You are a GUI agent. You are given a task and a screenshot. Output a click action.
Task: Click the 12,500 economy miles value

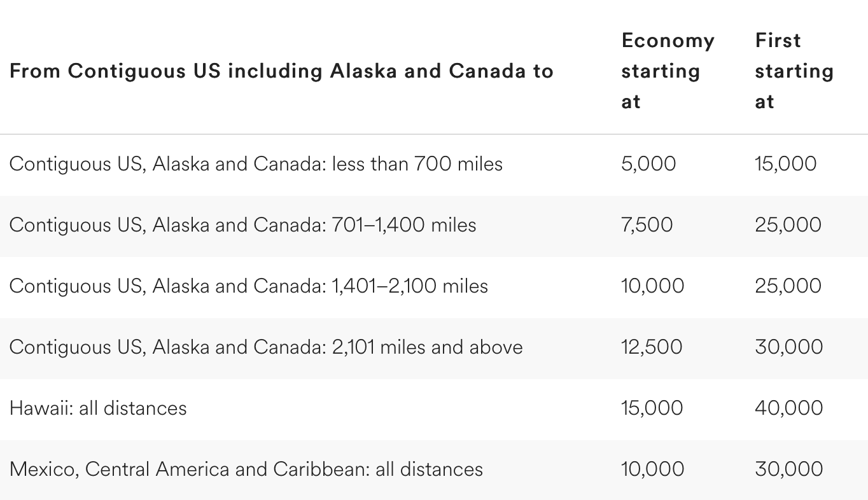pos(652,347)
